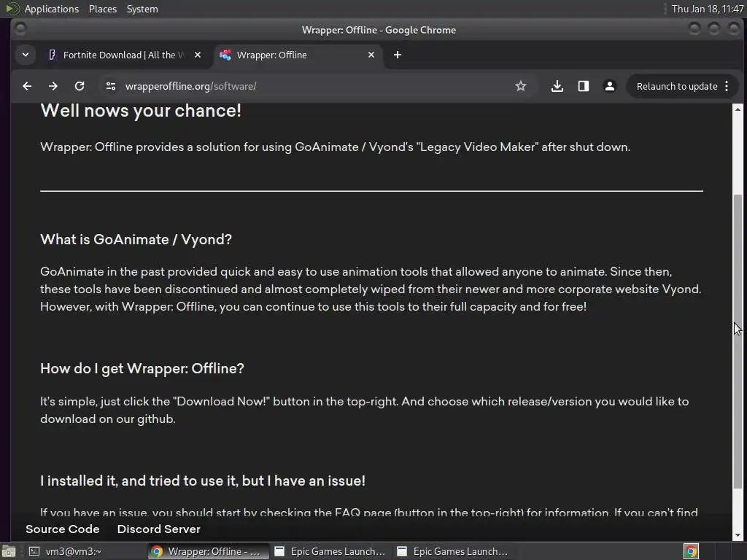Reload the Wrapper: Offline page
Viewport: 747px width, 560px height.
80,86
